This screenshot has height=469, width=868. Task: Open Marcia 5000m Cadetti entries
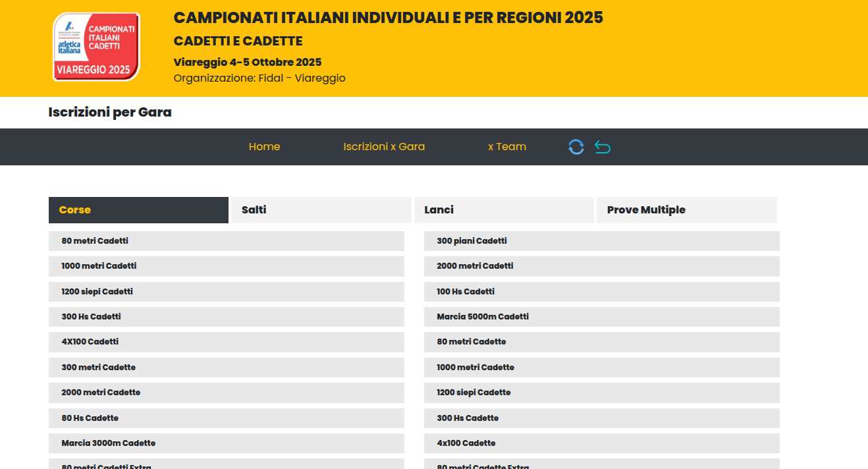coord(601,317)
